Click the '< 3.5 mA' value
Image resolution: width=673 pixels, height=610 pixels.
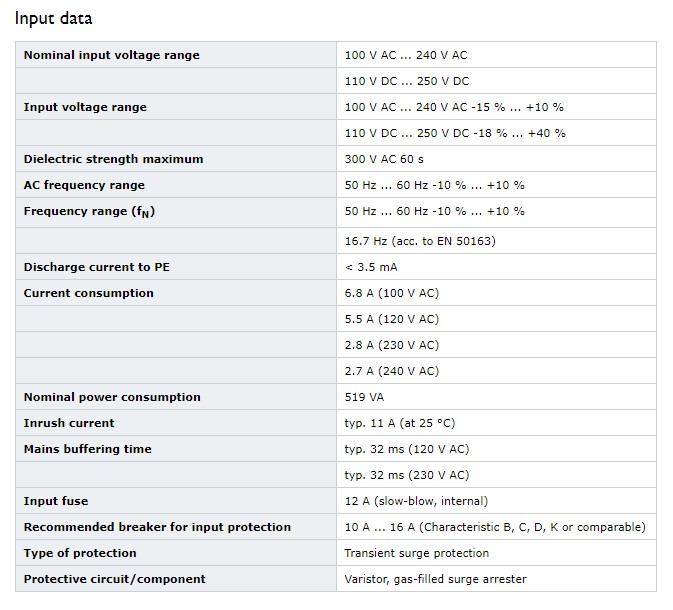[372, 267]
